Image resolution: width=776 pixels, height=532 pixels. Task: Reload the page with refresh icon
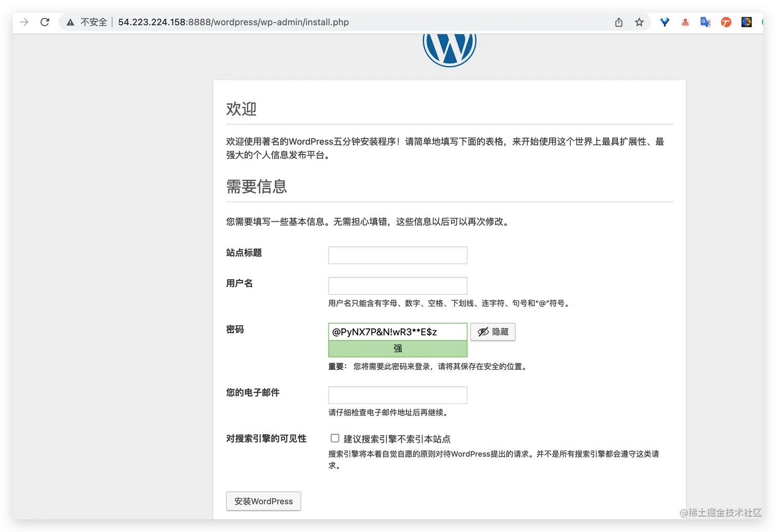45,22
